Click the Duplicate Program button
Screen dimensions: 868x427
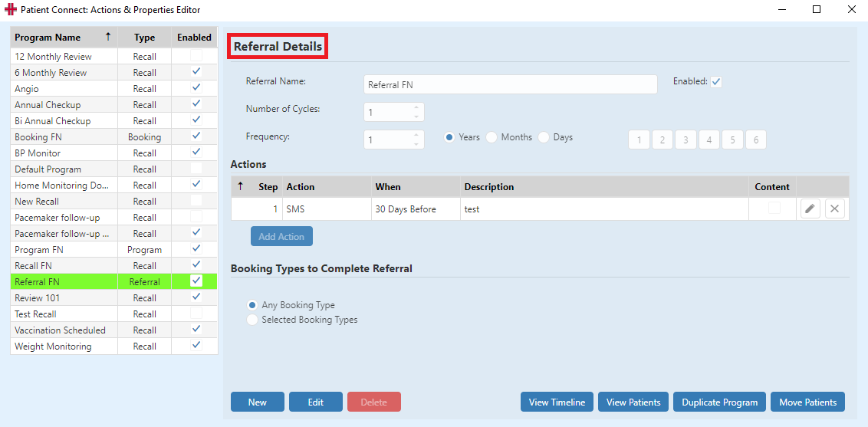(x=720, y=402)
